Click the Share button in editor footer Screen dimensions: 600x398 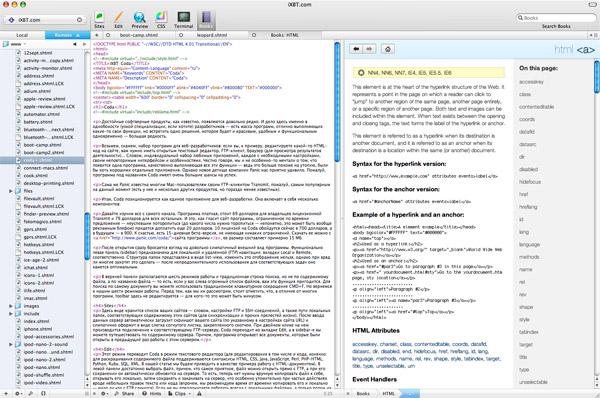(124, 393)
